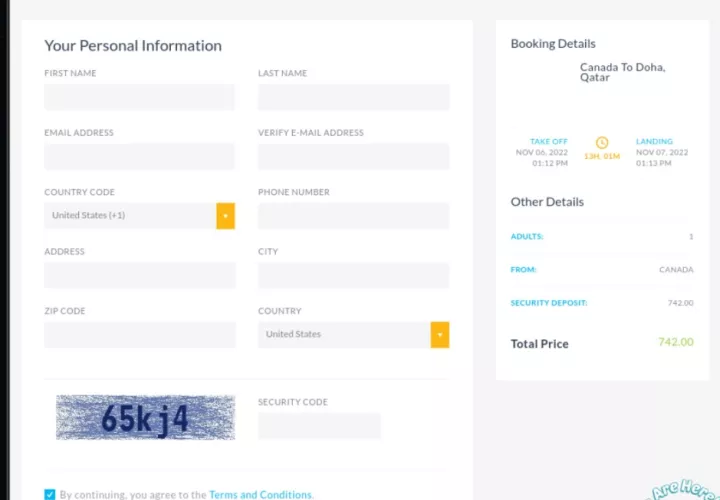Click the 01:13 PM landing time
Viewport: 720px width, 500px height.
653,163
